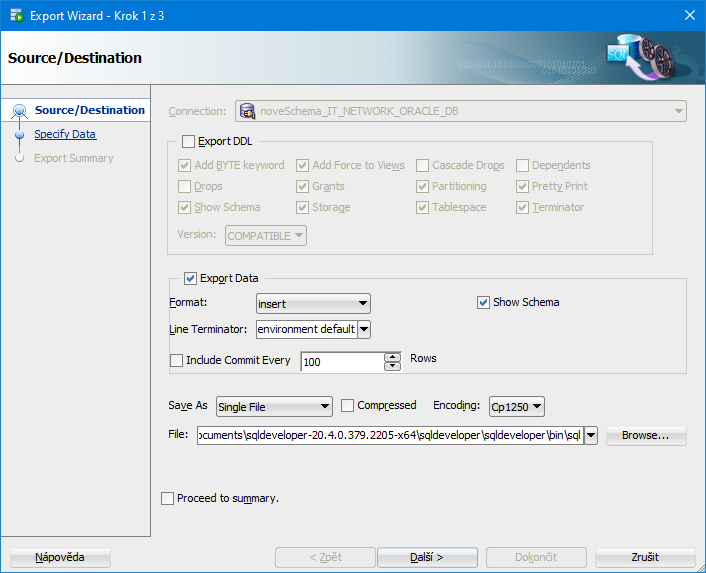This screenshot has width=706, height=573.
Task: Enable the Export DDL checkbox
Action: tap(189, 142)
